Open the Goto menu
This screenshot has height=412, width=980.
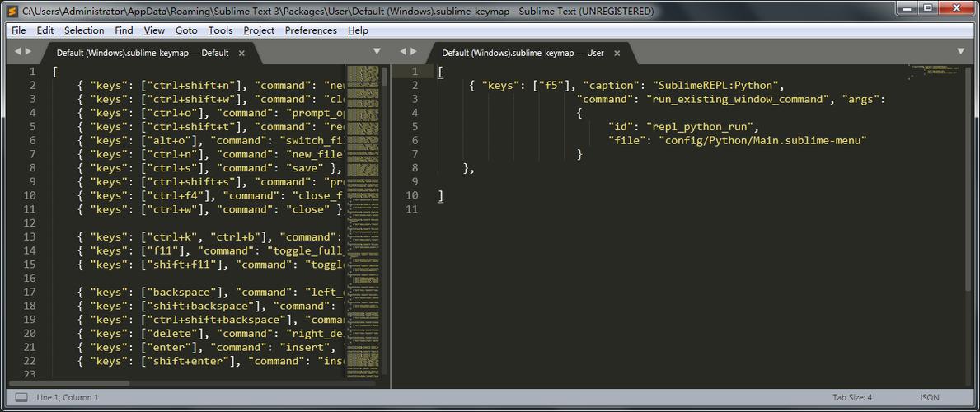coord(186,30)
